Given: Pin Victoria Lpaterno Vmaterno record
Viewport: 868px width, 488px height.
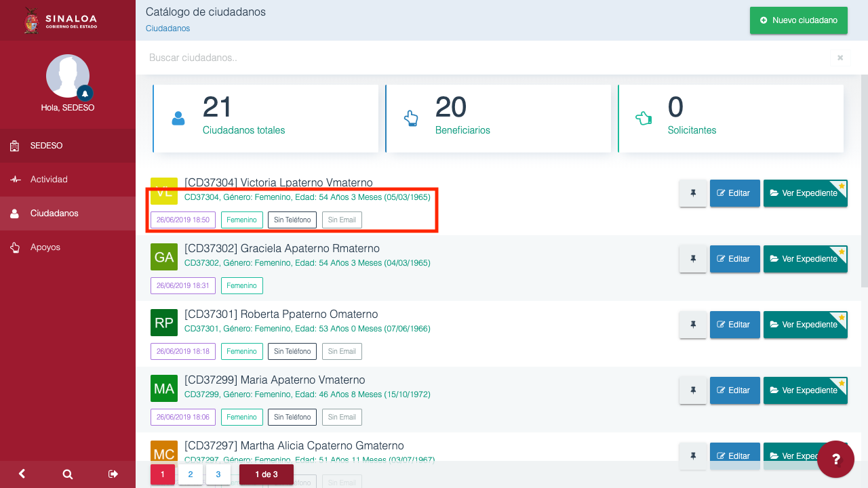Looking at the screenshot, I should [x=693, y=193].
